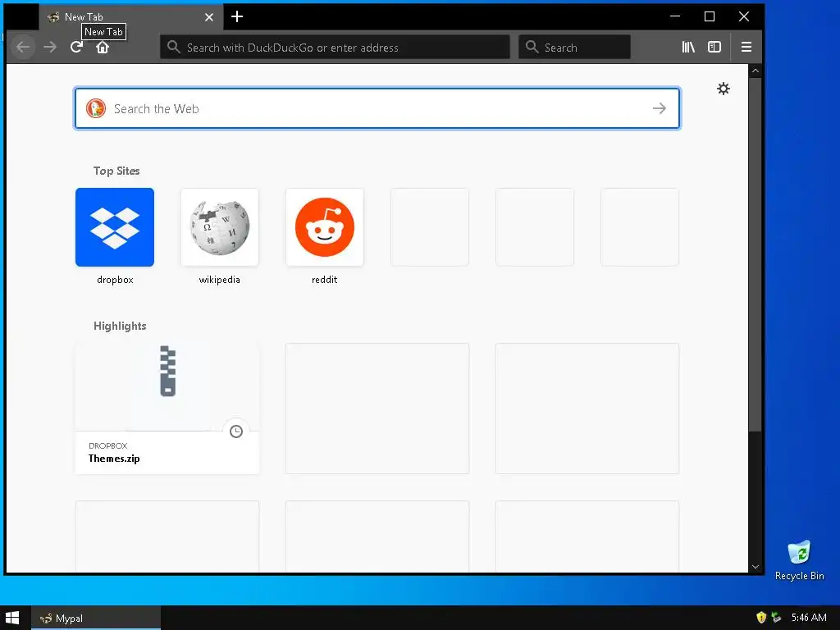Click the forward navigation arrow
The width and height of the screenshot is (840, 630).
point(50,47)
